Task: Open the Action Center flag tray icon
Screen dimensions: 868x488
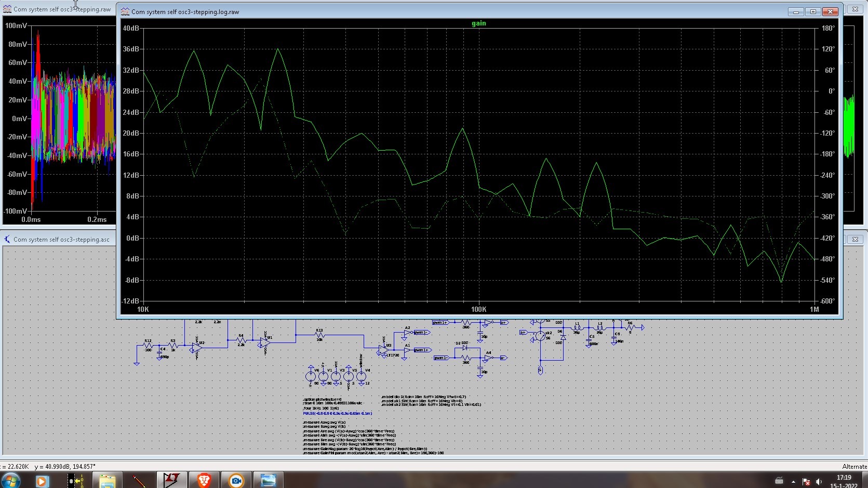Action: 806,482
